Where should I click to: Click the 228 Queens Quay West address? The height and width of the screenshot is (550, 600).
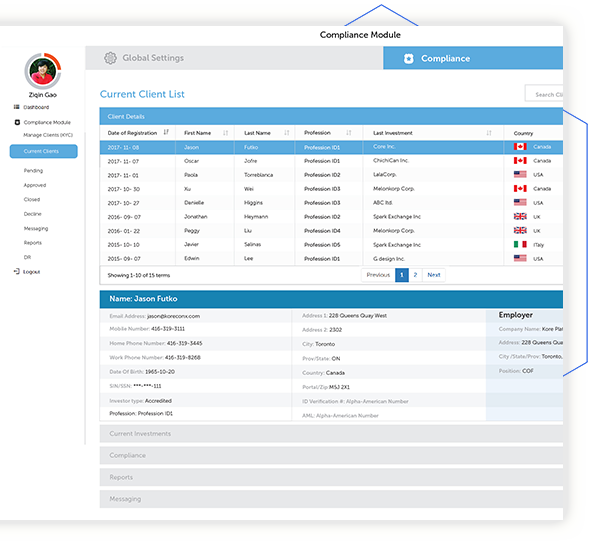(x=358, y=316)
